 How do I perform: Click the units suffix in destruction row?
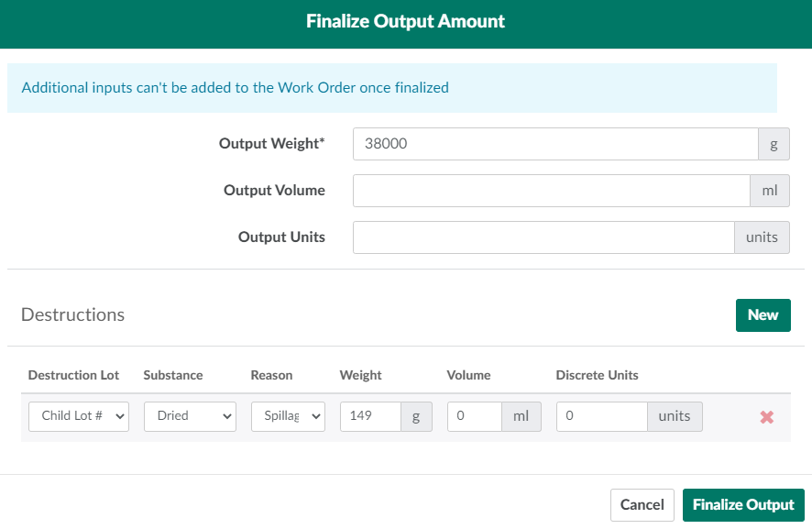coord(675,416)
